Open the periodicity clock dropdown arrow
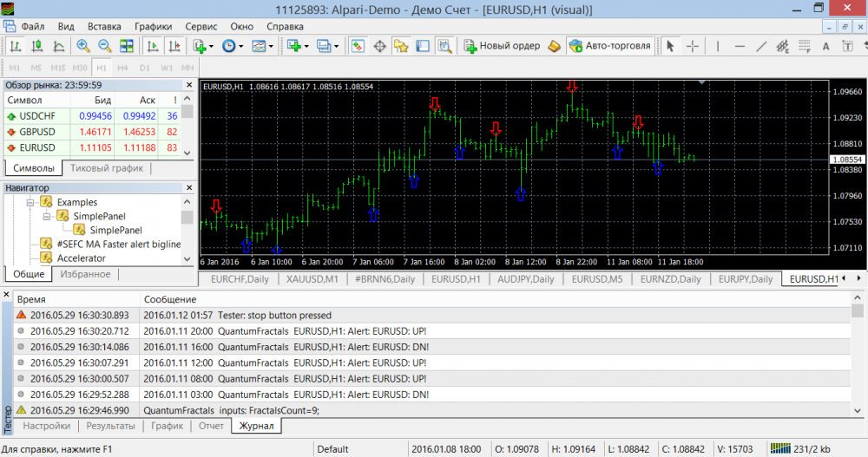The height and width of the screenshot is (457, 868). point(240,46)
